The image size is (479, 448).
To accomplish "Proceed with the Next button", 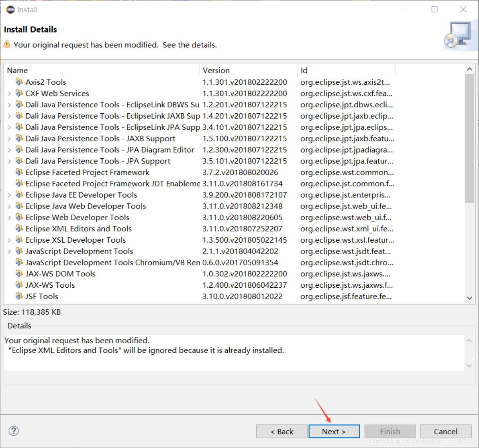I will pyautogui.click(x=334, y=432).
